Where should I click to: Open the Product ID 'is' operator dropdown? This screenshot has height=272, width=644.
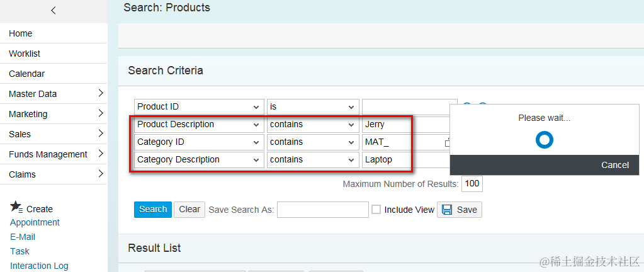351,107
